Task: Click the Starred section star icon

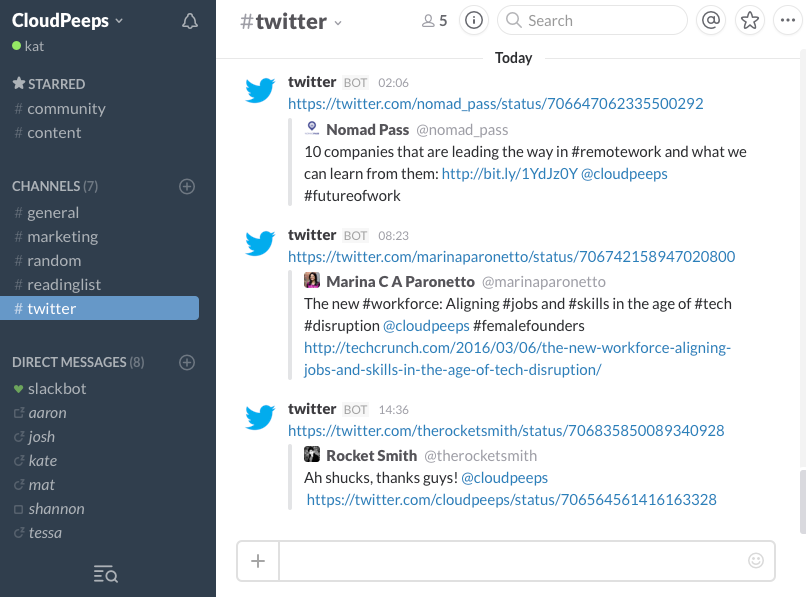Action: pyautogui.click(x=19, y=83)
